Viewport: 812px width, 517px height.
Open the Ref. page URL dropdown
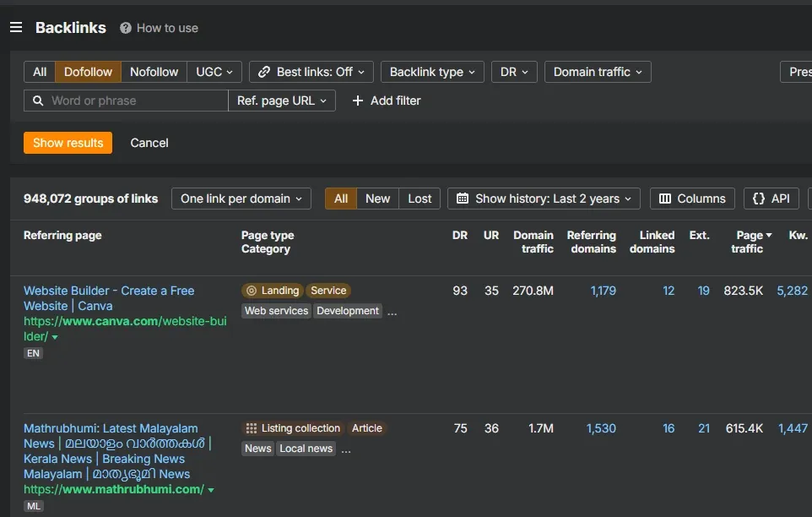(x=282, y=101)
